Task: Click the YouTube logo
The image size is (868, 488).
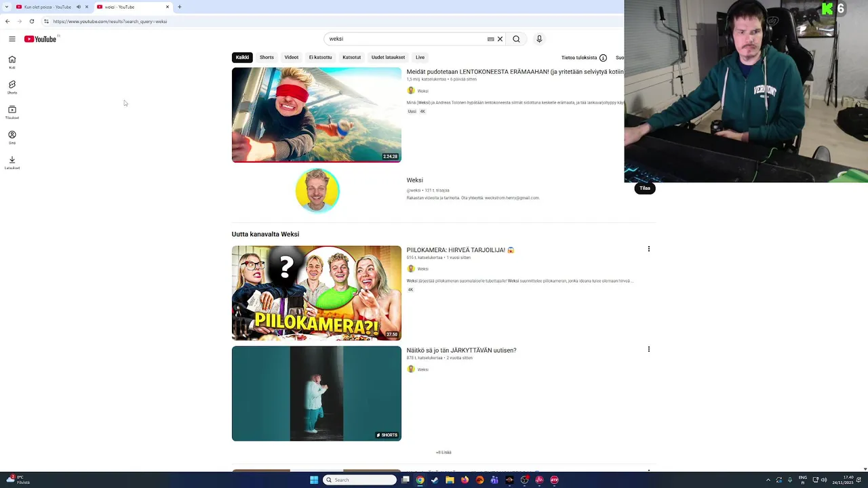Action: click(x=41, y=39)
